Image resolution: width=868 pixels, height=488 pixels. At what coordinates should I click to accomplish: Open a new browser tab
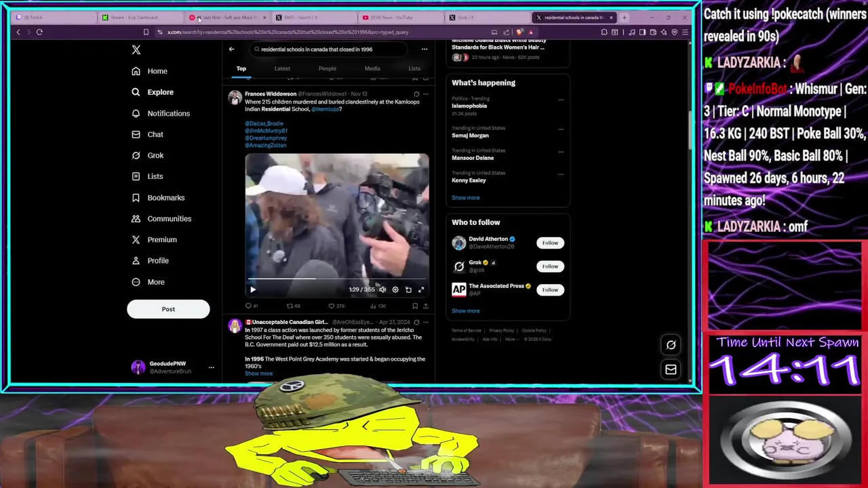[x=624, y=18]
